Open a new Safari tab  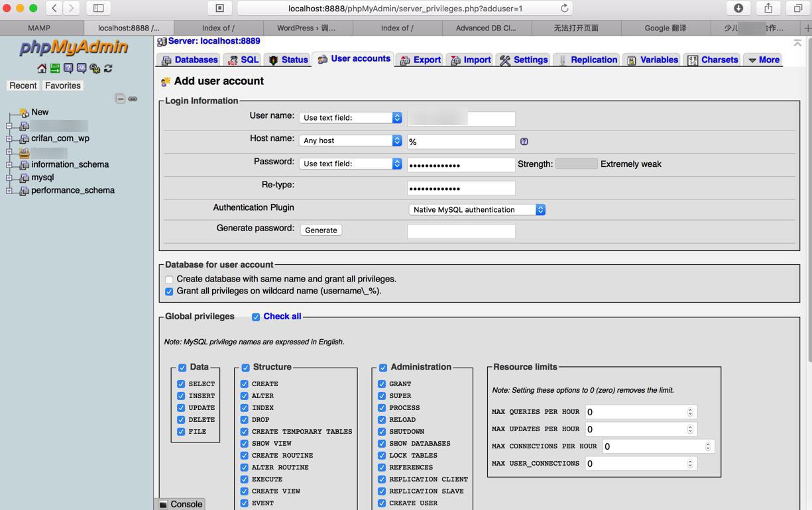coord(807,28)
